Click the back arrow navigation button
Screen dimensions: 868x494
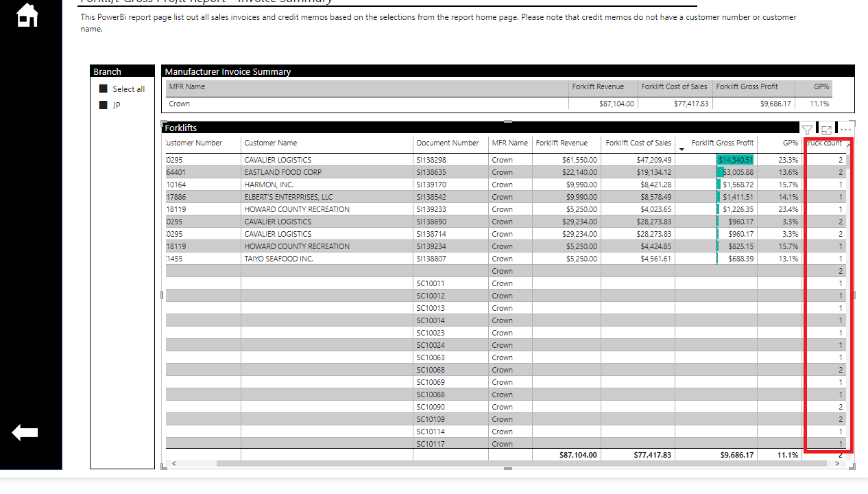pos(25,432)
